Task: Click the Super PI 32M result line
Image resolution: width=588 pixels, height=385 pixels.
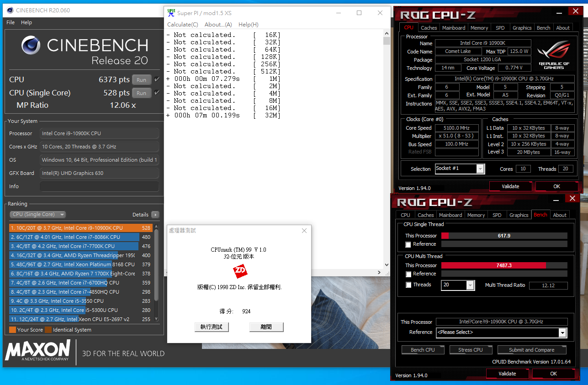Action: (x=223, y=116)
